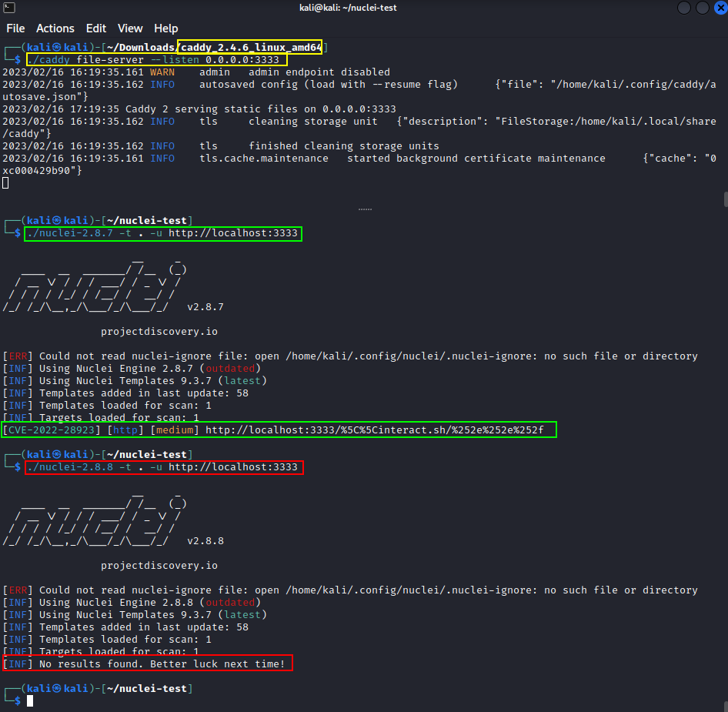The height and width of the screenshot is (712, 728).
Task: Click the split pane divider dots
Action: click(x=365, y=209)
